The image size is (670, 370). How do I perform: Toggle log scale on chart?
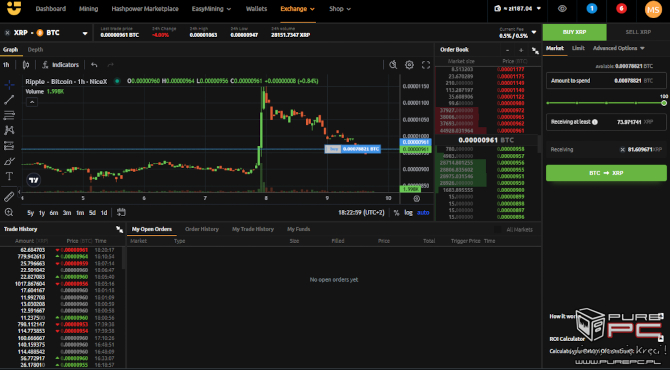point(408,213)
